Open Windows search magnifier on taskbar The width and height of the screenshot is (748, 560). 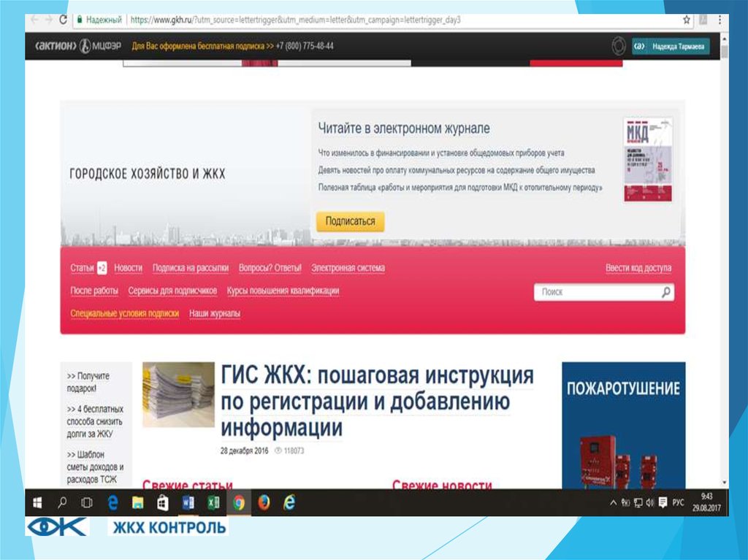pyautogui.click(x=62, y=503)
